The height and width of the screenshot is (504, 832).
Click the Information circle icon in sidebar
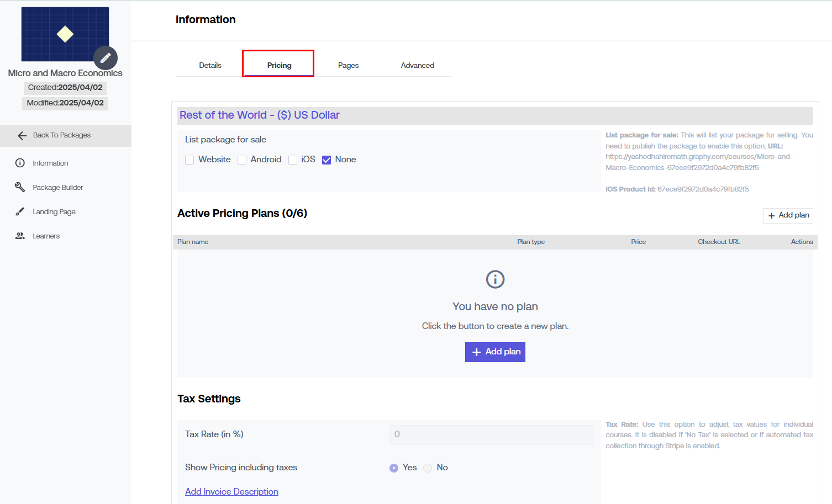coord(20,163)
